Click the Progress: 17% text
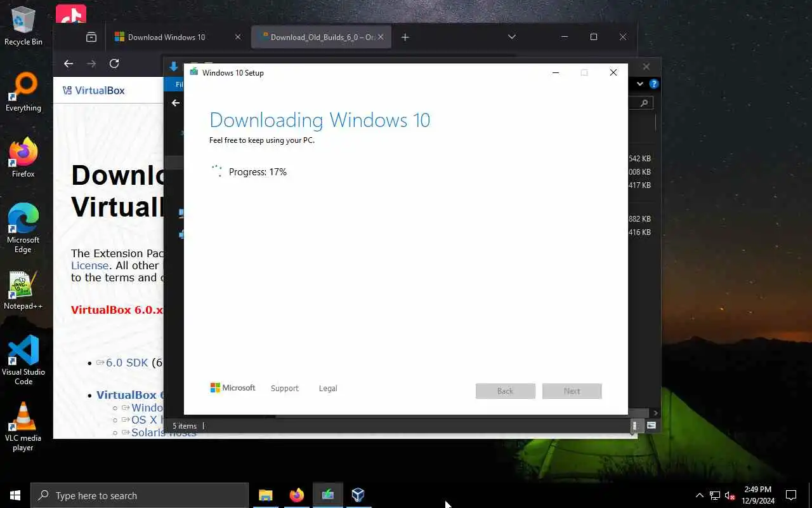 click(258, 172)
